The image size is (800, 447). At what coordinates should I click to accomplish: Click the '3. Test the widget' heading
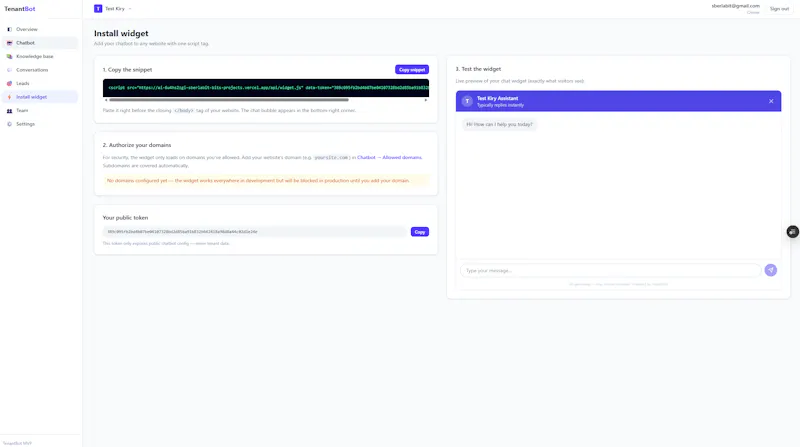(478, 69)
